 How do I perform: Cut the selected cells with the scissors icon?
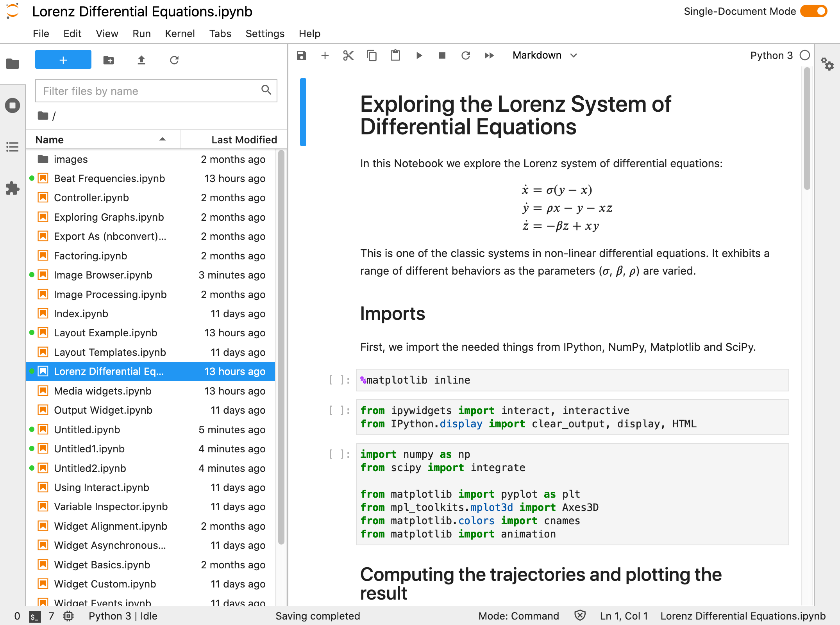coord(348,55)
